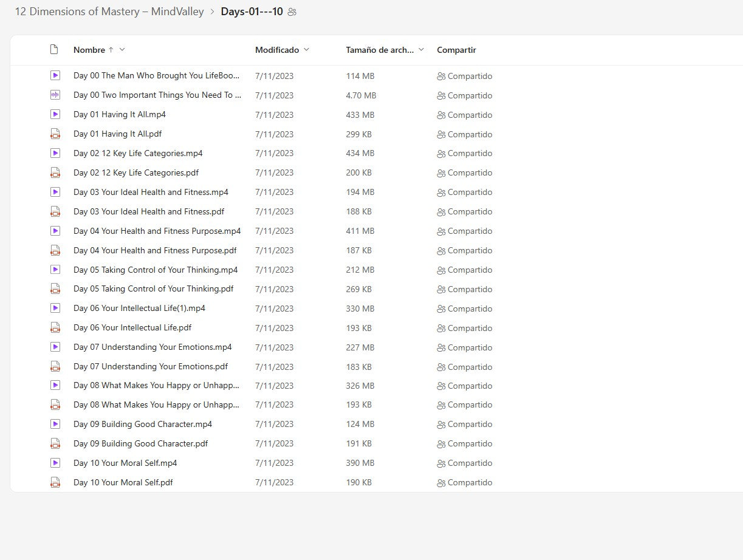Image resolution: width=743 pixels, height=560 pixels.
Task: Click video icon for Day 10 Your Moral Self.mp4
Action: [x=55, y=463]
